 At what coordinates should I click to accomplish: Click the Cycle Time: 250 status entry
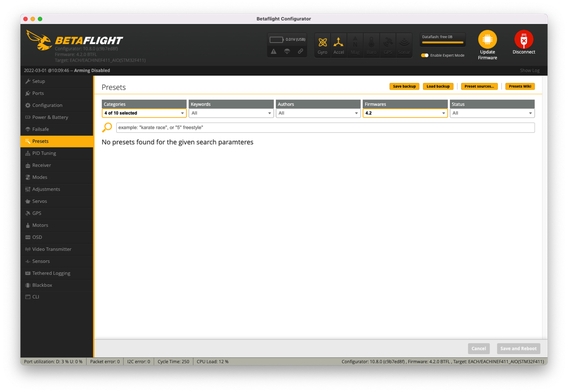pos(173,362)
